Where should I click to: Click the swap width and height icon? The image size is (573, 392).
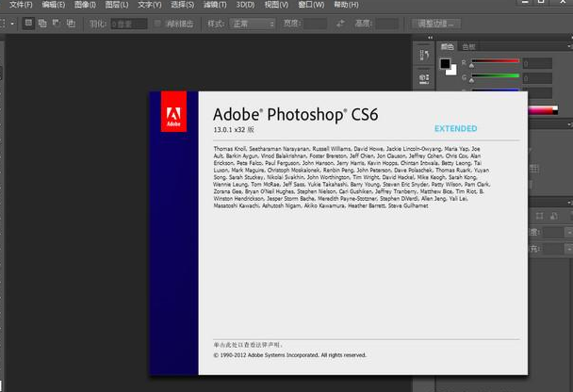tap(340, 24)
